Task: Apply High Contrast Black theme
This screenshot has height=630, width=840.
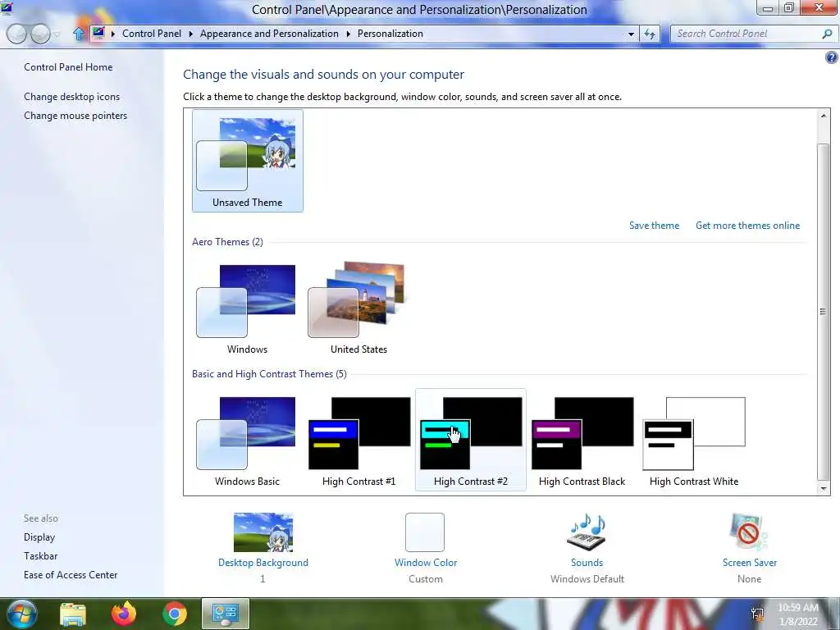Action: [582, 441]
